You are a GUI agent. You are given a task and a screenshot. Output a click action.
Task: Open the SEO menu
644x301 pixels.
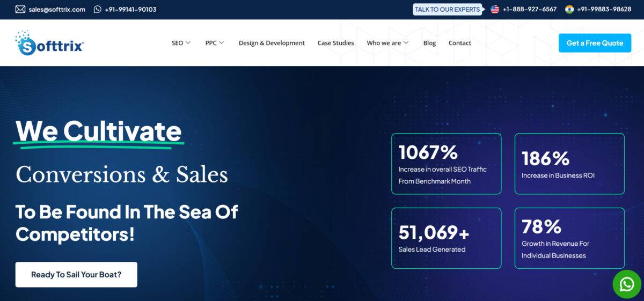point(177,43)
